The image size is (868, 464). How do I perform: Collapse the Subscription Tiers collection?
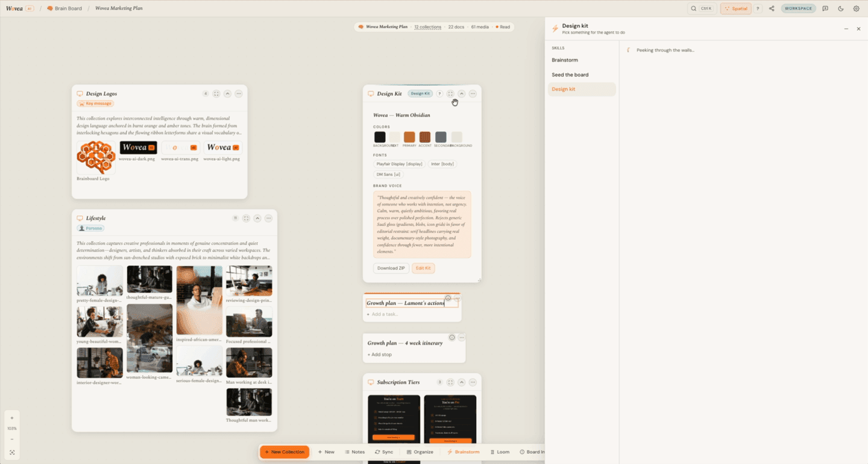(462, 382)
